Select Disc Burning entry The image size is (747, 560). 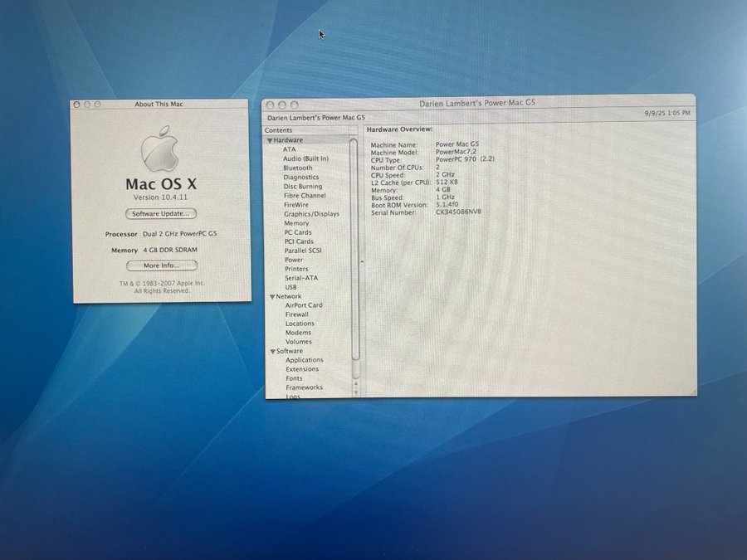303,187
